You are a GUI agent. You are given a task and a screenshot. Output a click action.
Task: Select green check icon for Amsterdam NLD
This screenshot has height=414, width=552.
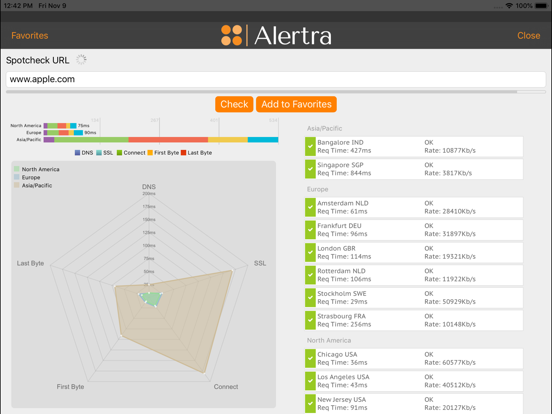pos(310,207)
